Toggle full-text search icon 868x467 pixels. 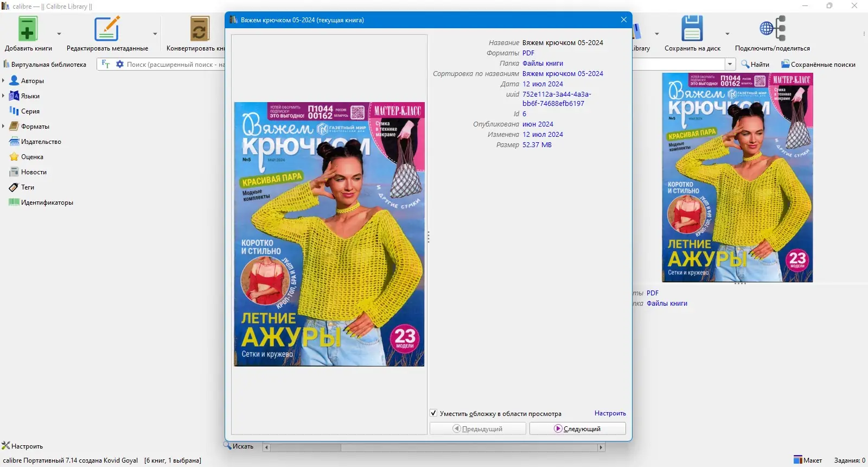[x=106, y=64]
